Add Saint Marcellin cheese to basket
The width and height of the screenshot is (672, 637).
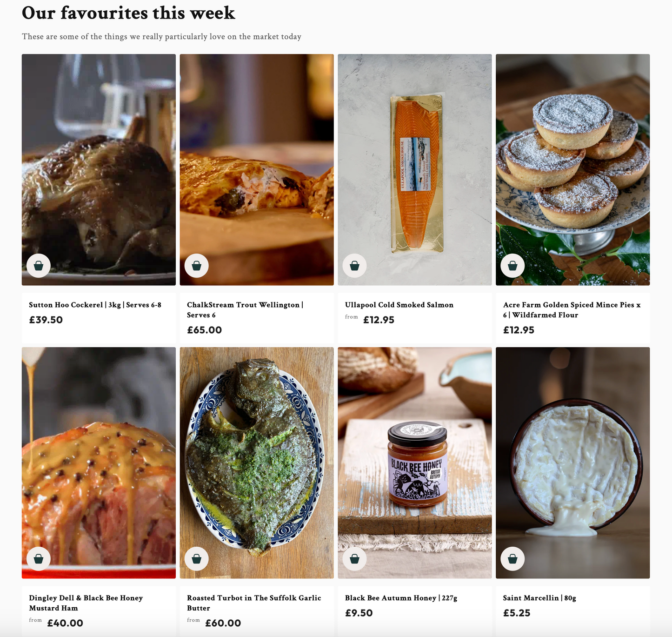coord(512,559)
